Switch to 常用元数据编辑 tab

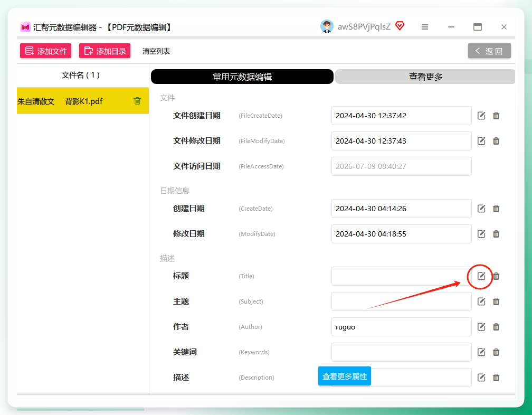(x=242, y=77)
